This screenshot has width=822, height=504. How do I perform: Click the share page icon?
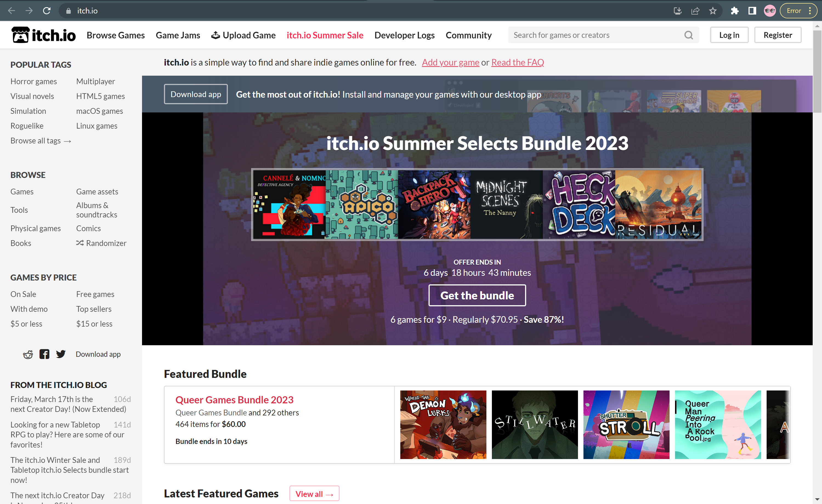(695, 11)
